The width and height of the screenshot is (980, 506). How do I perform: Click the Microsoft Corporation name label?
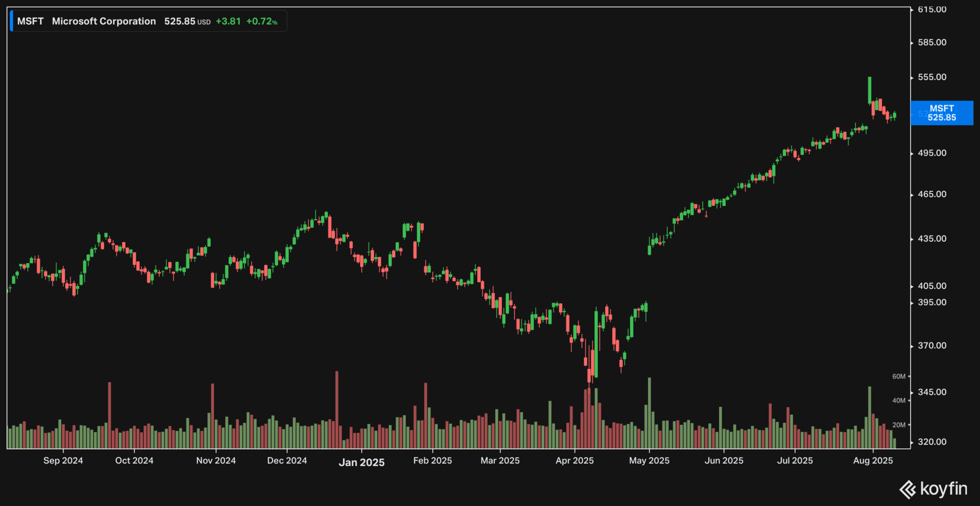(104, 21)
